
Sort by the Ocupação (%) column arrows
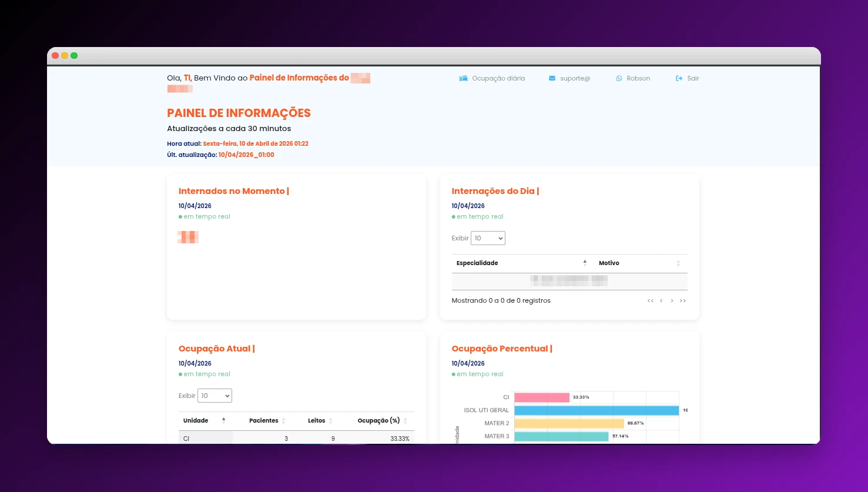click(x=405, y=421)
